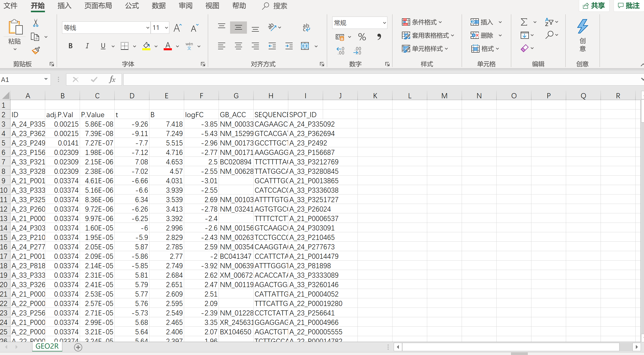
Task: Apply yellow fill color highlight
Action: [x=146, y=46]
